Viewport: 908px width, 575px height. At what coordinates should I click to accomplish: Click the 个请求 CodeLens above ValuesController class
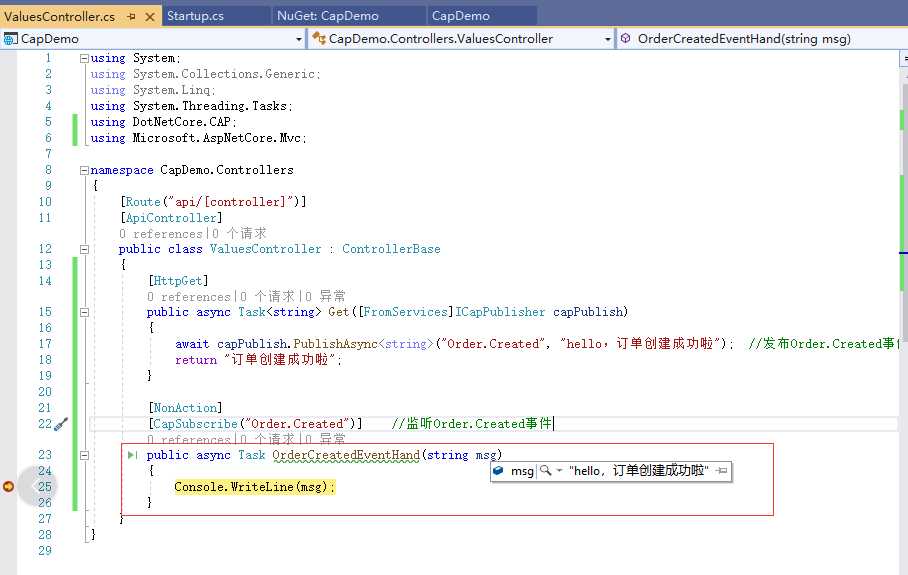[x=239, y=233]
